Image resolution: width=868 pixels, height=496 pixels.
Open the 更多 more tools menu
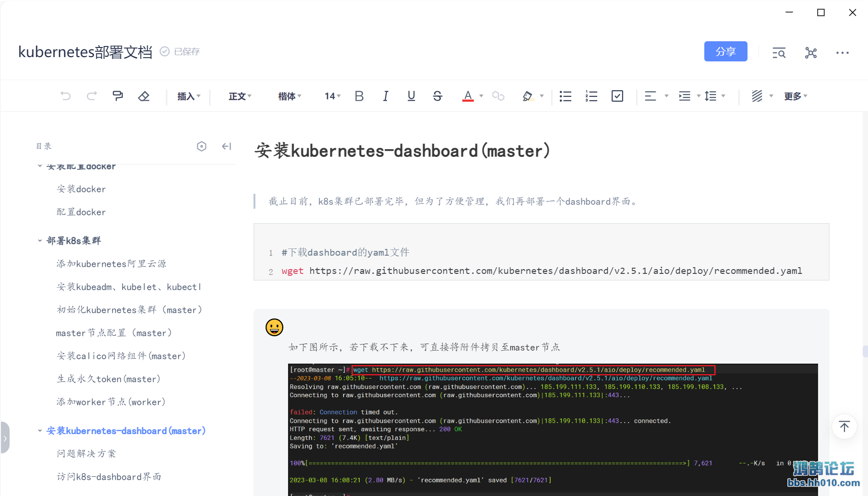click(796, 96)
